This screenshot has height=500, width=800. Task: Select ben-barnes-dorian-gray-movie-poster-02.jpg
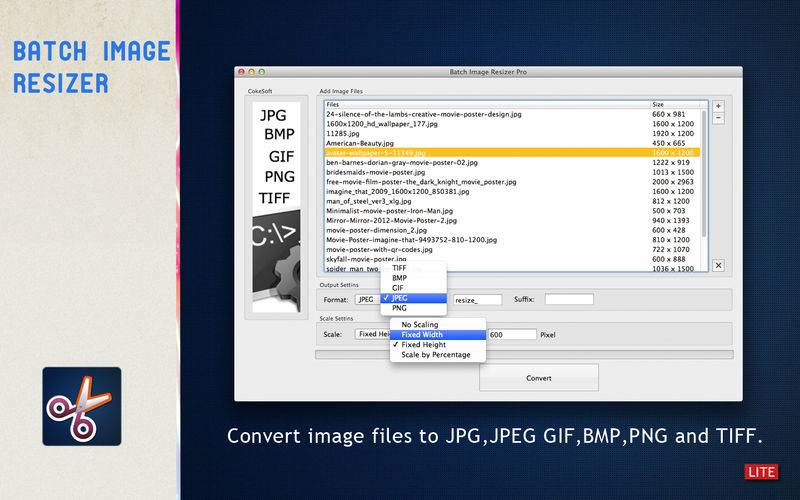pos(512,163)
